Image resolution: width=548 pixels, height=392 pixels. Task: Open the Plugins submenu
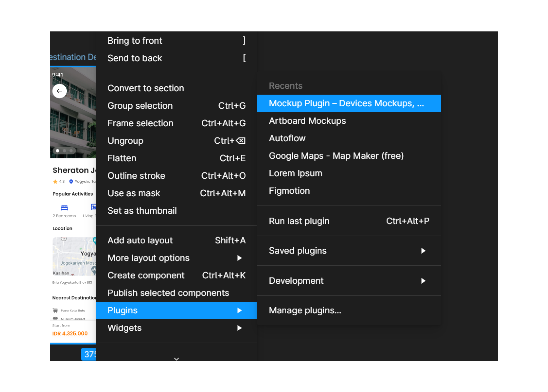177,310
